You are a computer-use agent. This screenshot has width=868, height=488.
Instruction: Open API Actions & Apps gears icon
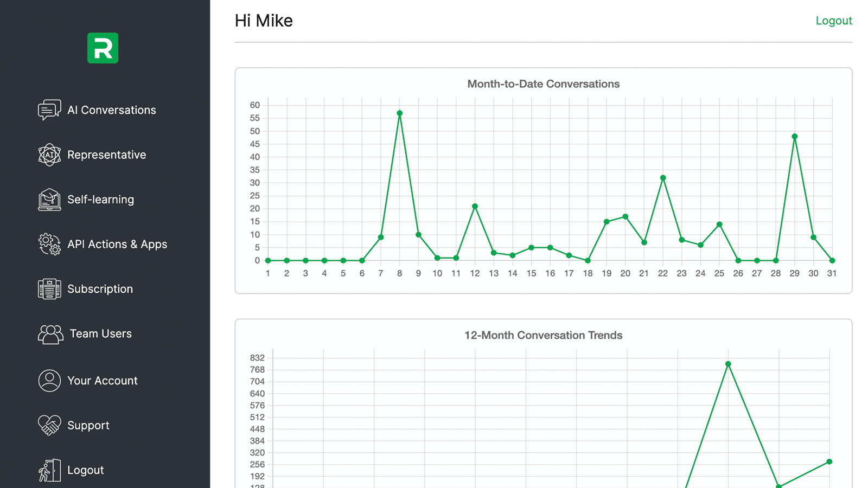click(x=49, y=244)
